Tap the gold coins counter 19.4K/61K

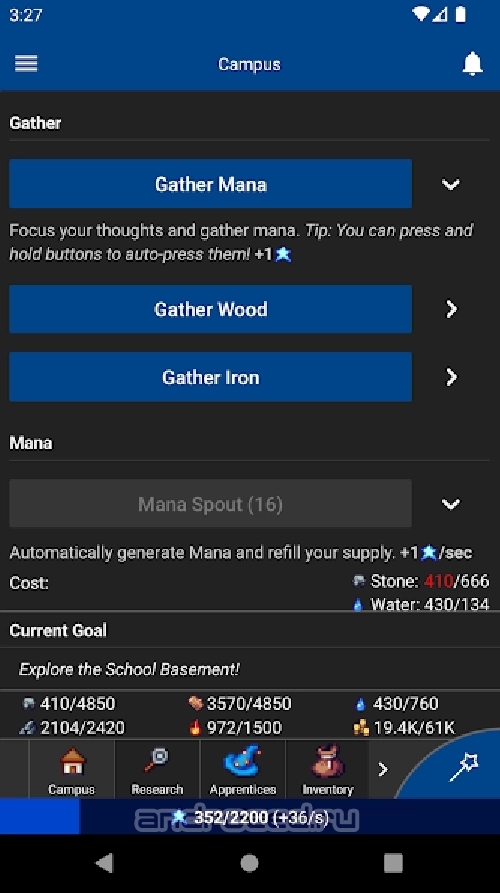pos(404,727)
